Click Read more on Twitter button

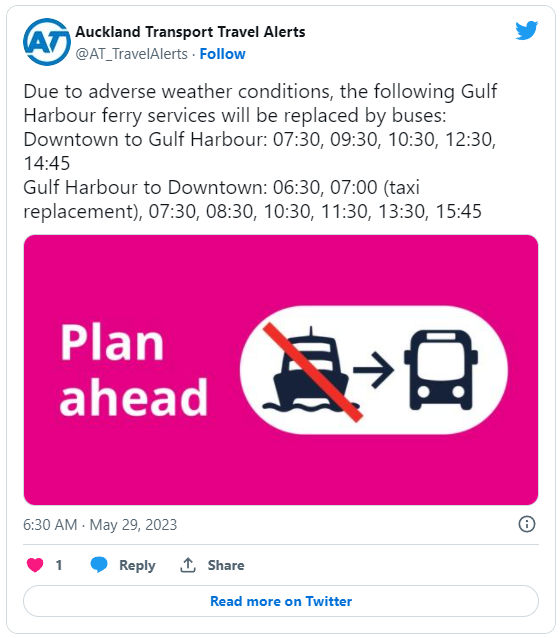point(281,601)
